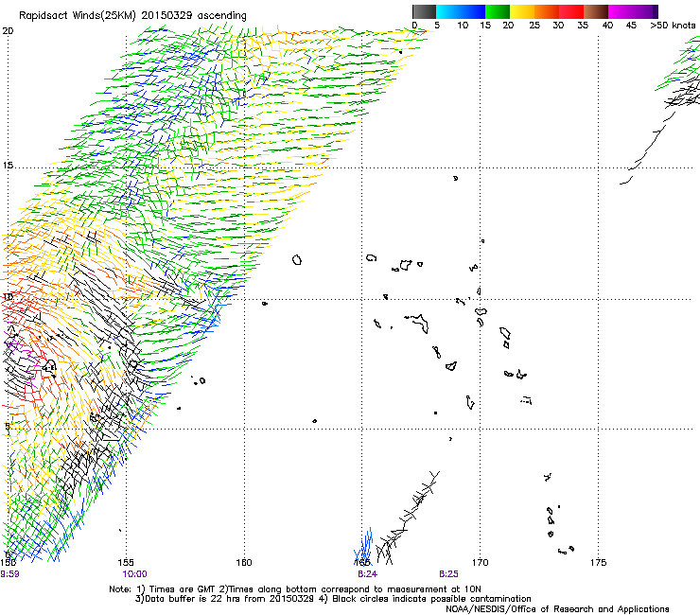700x615 pixels.
Task: Click the "20" latitude axis label
Action: [x=8, y=31]
